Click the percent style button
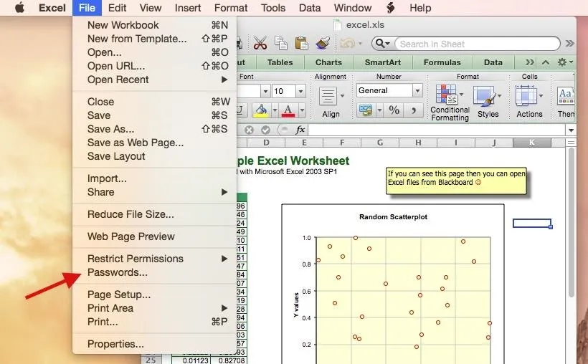 [394, 110]
